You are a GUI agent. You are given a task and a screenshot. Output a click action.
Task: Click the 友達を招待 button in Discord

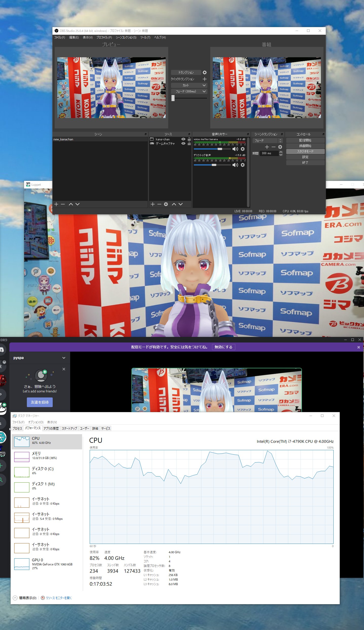(40, 402)
